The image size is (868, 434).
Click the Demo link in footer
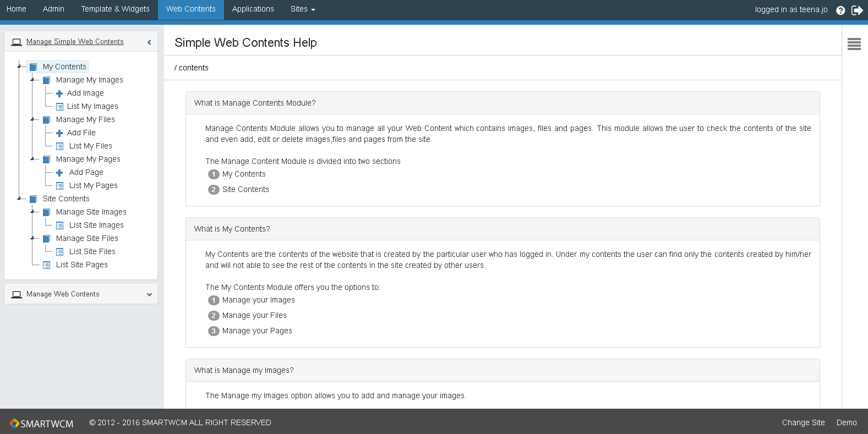846,422
